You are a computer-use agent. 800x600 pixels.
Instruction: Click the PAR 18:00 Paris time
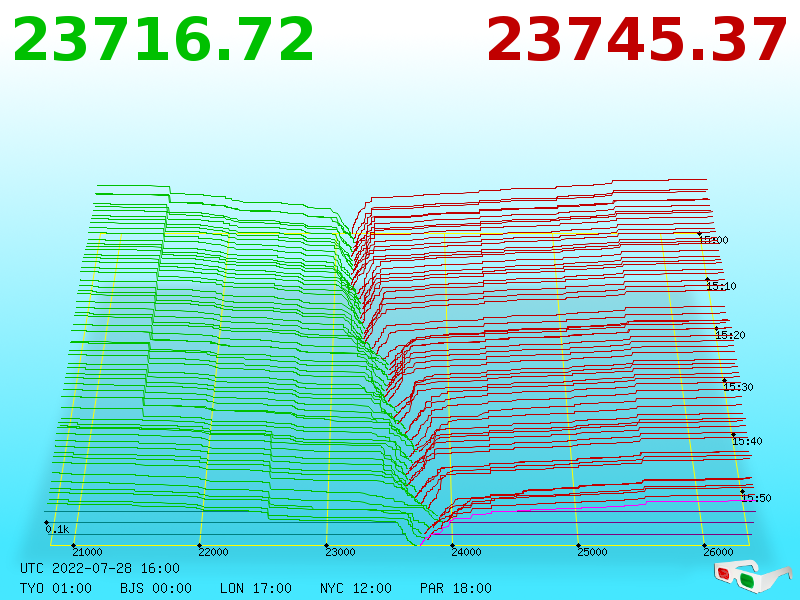[456, 588]
